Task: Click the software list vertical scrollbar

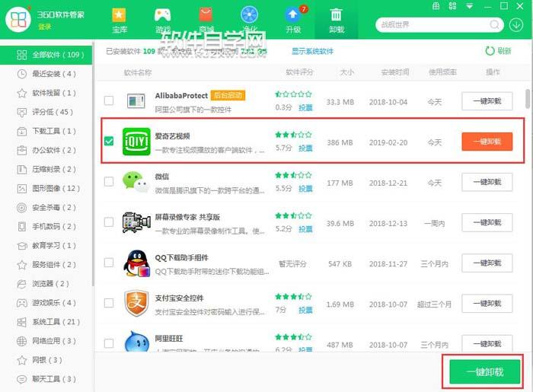Action: tap(527, 99)
